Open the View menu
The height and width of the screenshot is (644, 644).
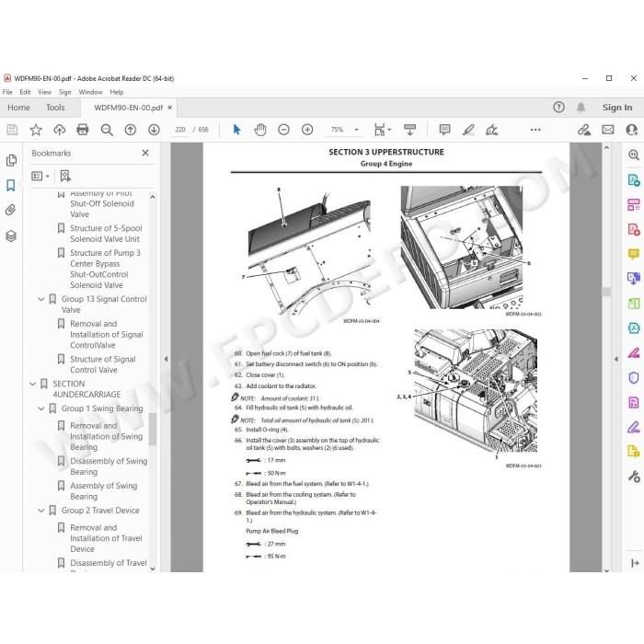pos(44,92)
